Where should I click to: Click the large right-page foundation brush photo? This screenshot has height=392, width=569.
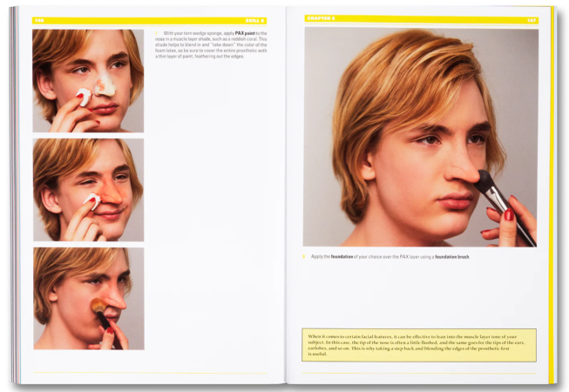pos(420,137)
